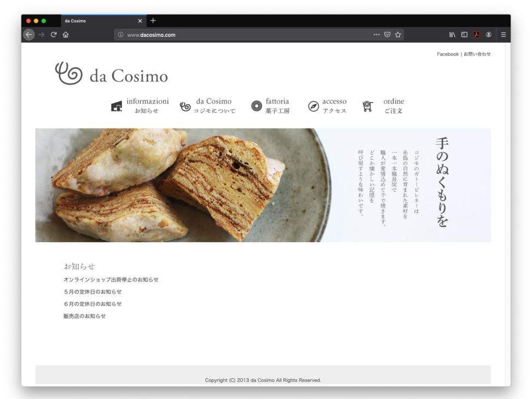Save page to Pocket

tap(387, 34)
